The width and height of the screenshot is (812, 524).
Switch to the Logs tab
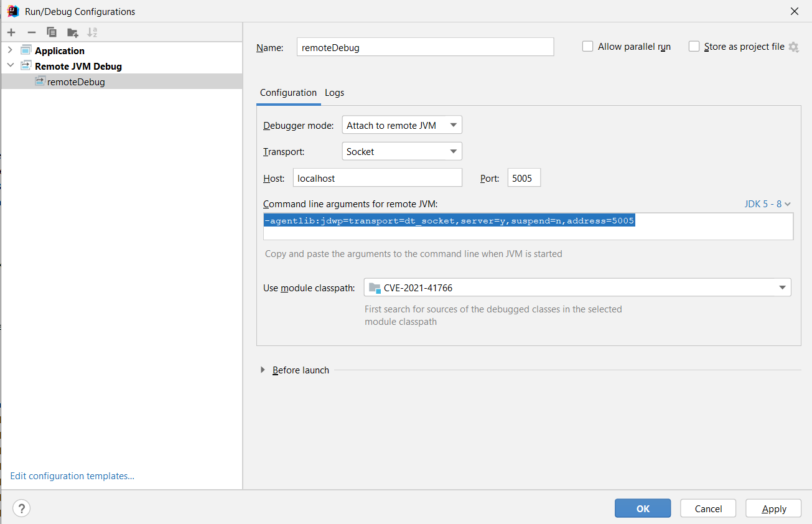[334, 93]
